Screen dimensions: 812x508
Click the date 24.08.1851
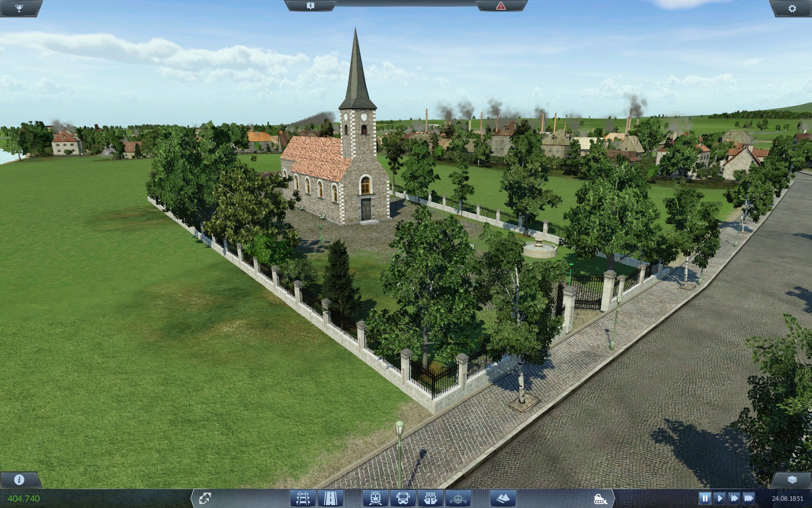[787, 498]
